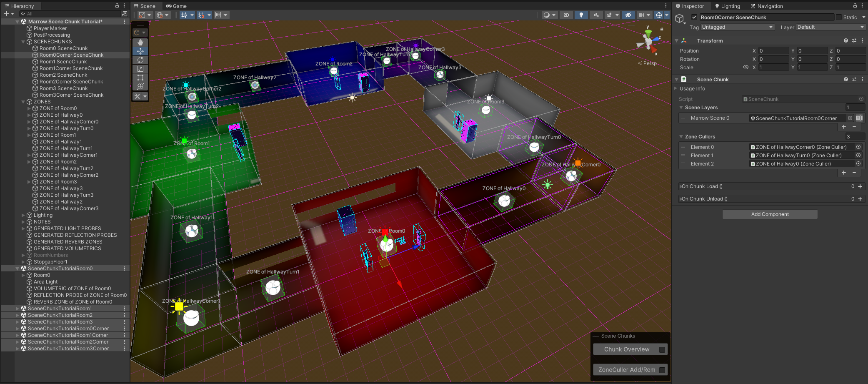868x384 pixels.
Task: Select the Hand view tool
Action: (x=140, y=43)
